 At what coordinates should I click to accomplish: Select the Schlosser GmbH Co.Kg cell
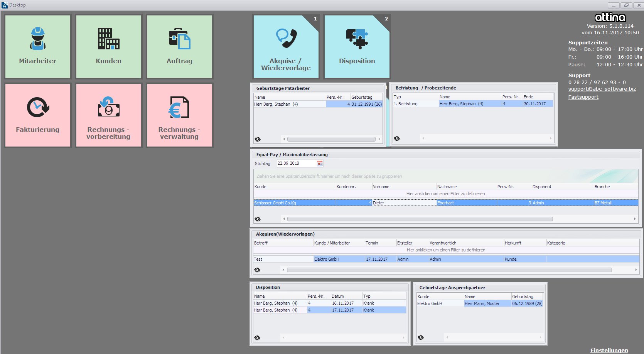point(295,203)
